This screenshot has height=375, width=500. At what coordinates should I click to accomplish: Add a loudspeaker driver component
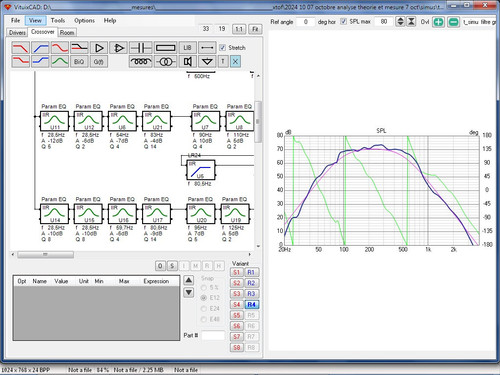point(187,61)
